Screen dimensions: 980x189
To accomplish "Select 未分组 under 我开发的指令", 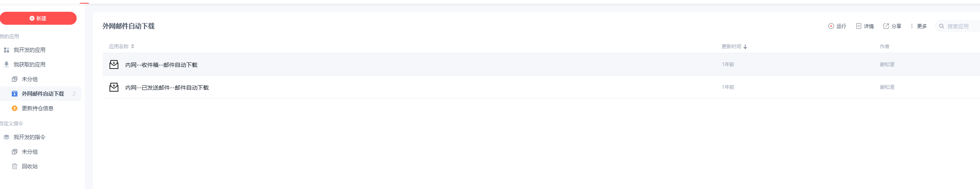I will (30, 152).
